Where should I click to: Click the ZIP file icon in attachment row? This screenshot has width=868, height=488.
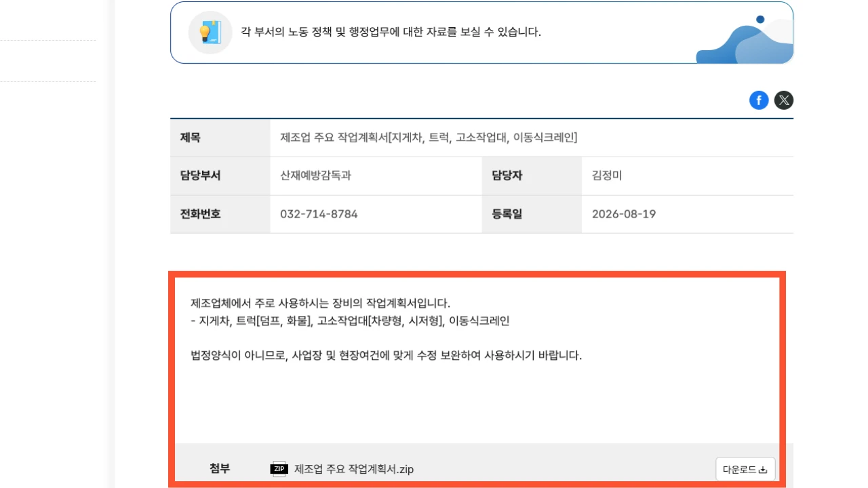click(279, 468)
